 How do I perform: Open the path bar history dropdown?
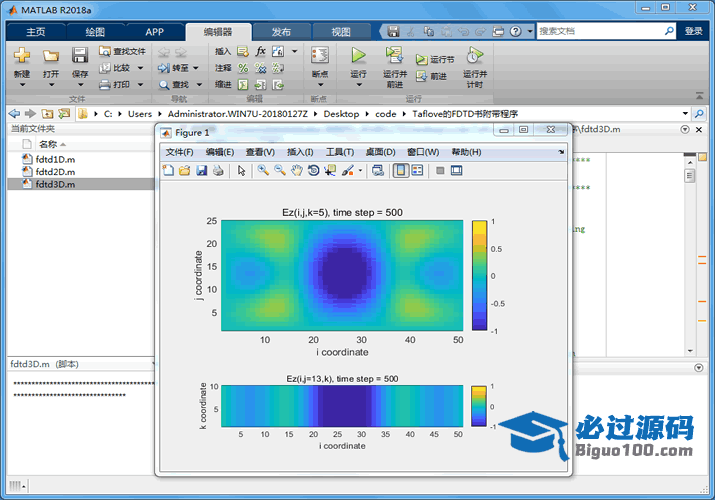point(685,113)
